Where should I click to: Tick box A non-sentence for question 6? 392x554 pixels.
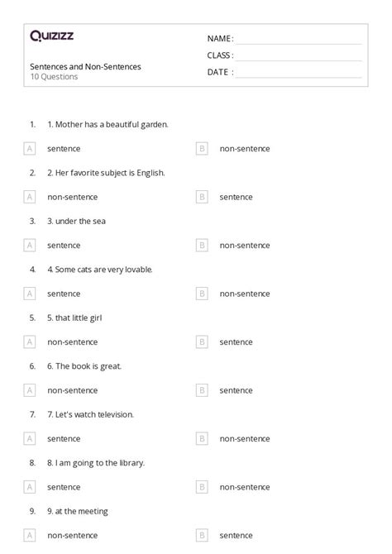point(30,390)
